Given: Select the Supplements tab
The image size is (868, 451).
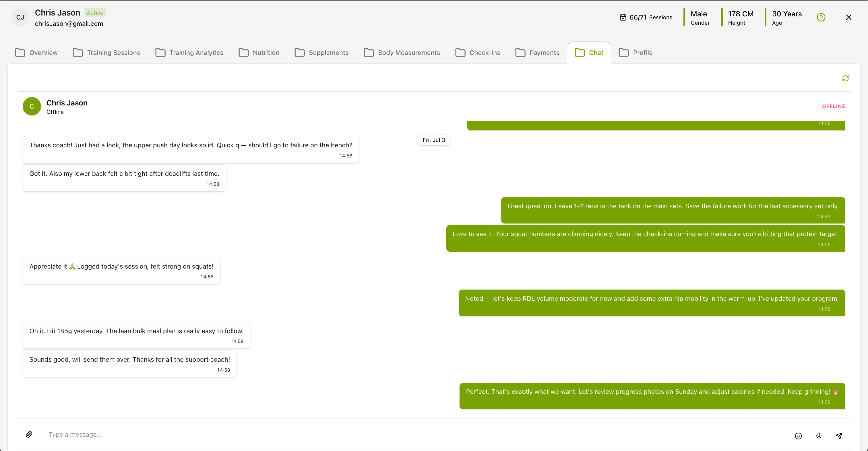Looking at the screenshot, I should pos(321,53).
